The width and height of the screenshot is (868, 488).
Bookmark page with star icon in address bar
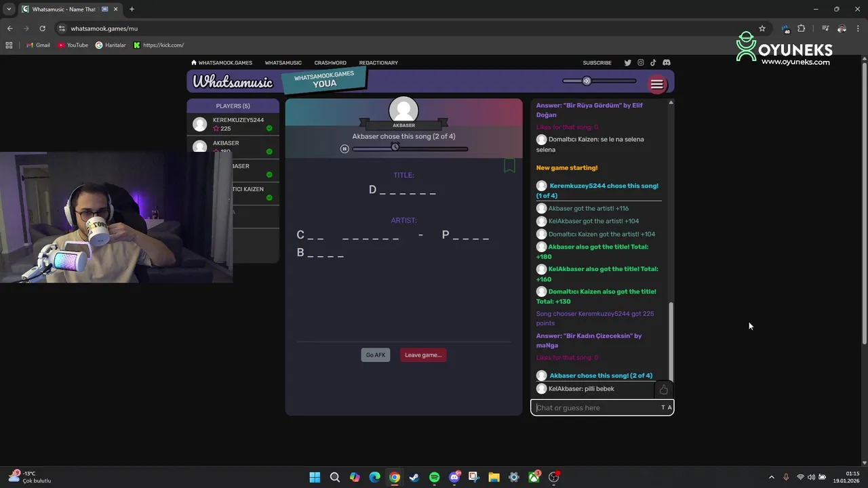762,28
